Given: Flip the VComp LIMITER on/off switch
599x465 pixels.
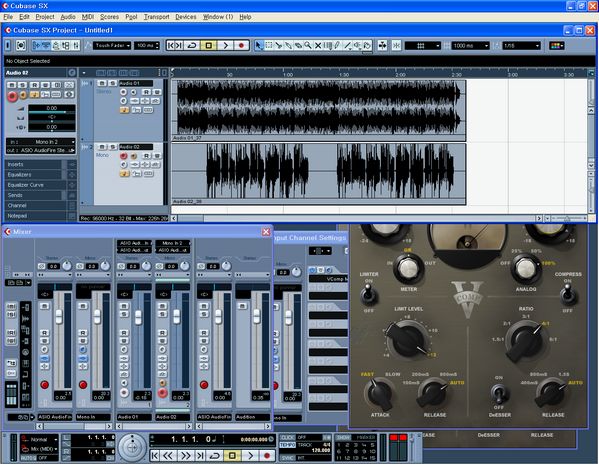Looking at the screenshot, I should pyautogui.click(x=369, y=295).
